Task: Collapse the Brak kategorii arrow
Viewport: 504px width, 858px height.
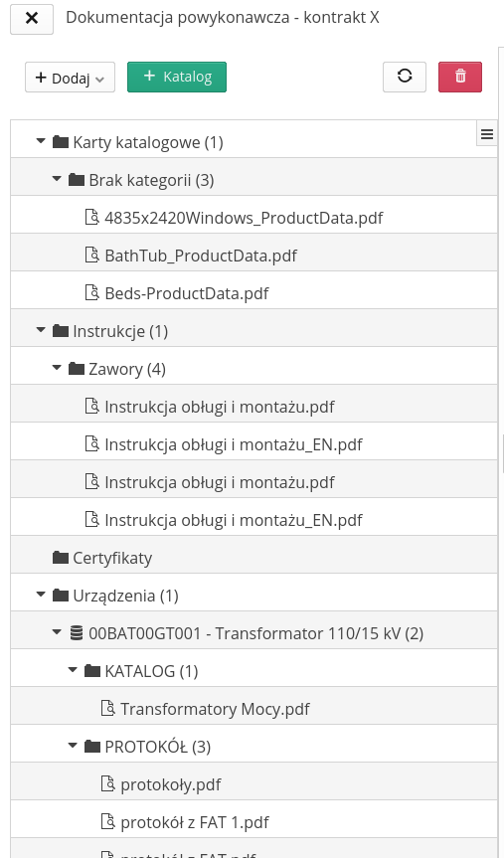Action: coord(57,179)
